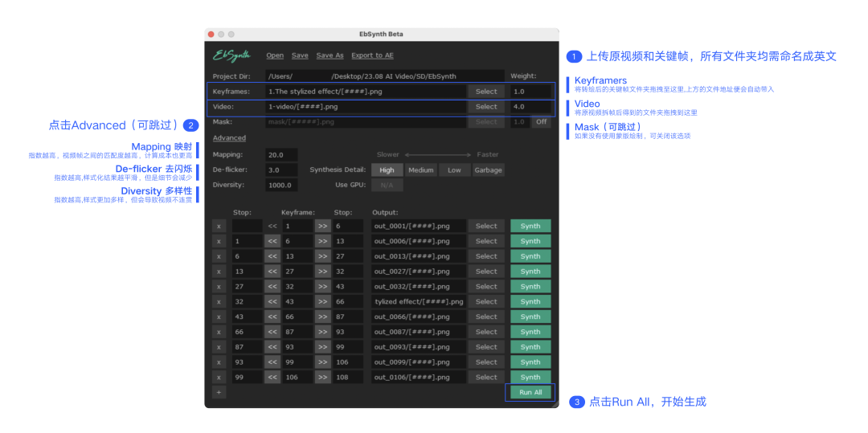Click Export to AE
868x433 pixels.
click(373, 55)
